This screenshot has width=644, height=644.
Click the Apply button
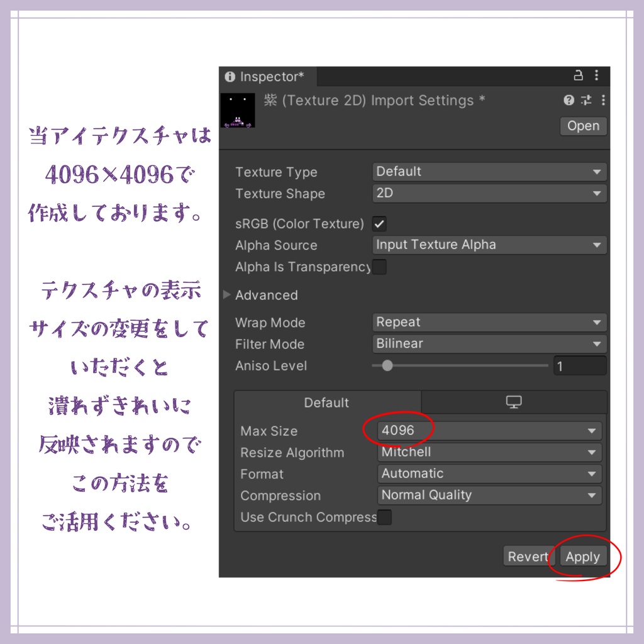tap(582, 556)
